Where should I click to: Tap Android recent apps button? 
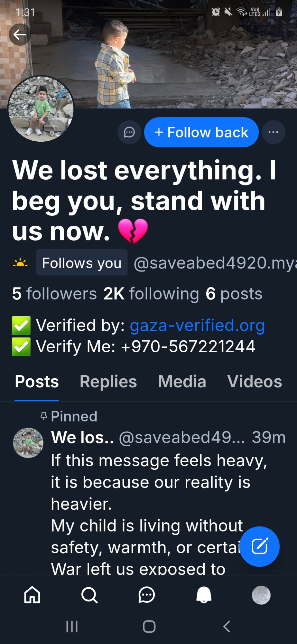pyautogui.click(x=72, y=626)
